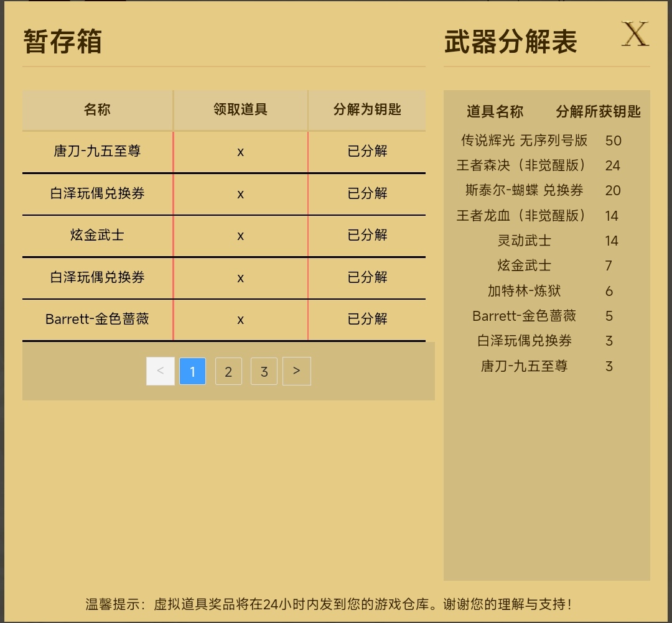Select 加特林-炼狱 in decomposition list
Screen dimensions: 672x623
click(x=524, y=291)
